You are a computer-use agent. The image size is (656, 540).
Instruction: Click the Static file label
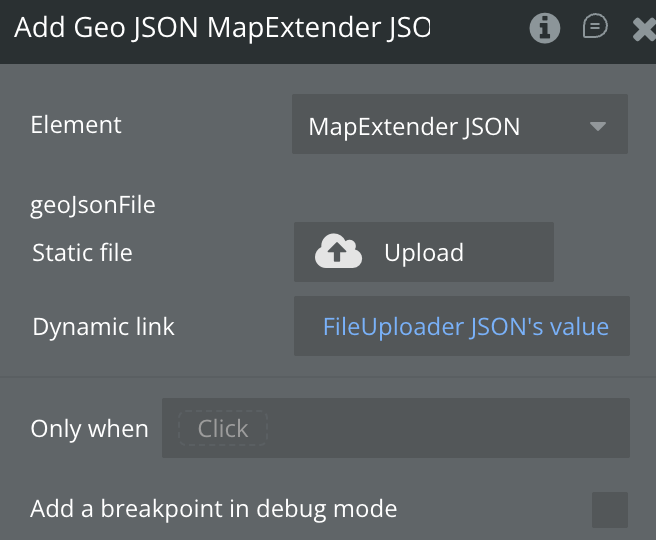[x=82, y=253]
